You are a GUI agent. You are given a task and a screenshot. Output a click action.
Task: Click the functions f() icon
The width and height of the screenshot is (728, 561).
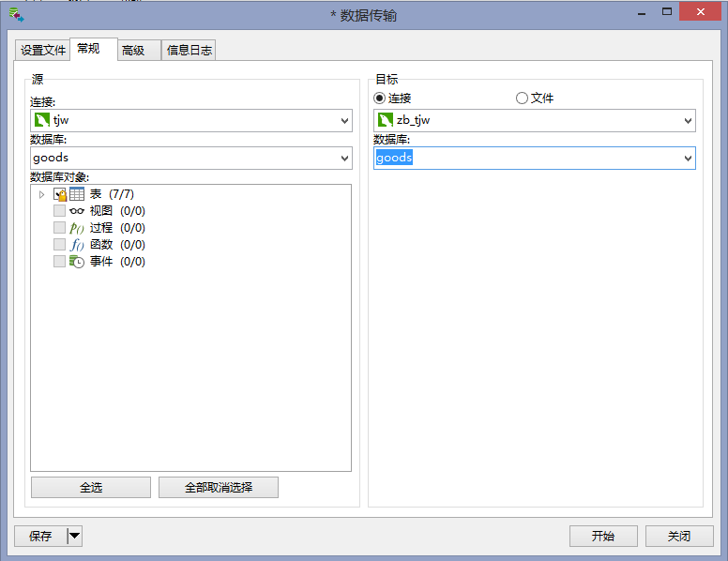click(x=77, y=245)
